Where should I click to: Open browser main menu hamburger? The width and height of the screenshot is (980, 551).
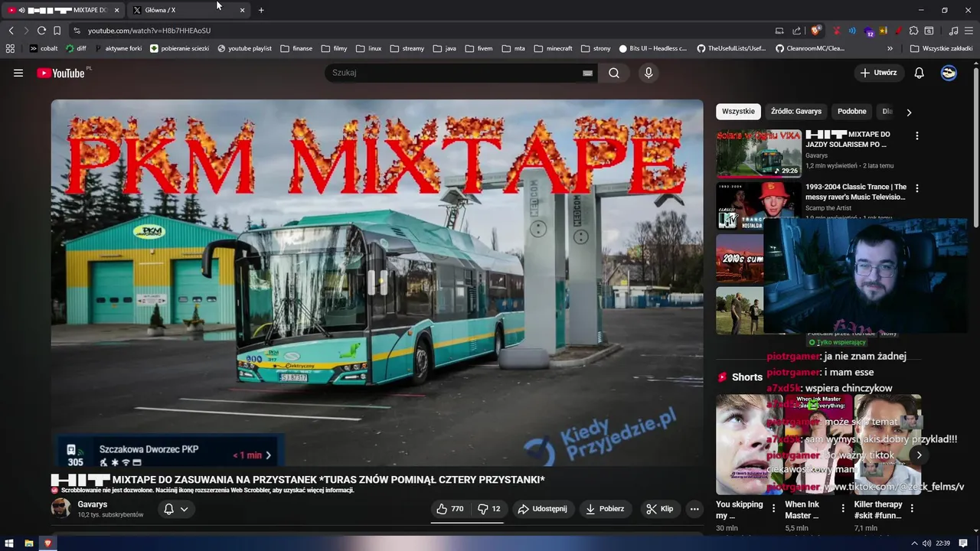969,31
